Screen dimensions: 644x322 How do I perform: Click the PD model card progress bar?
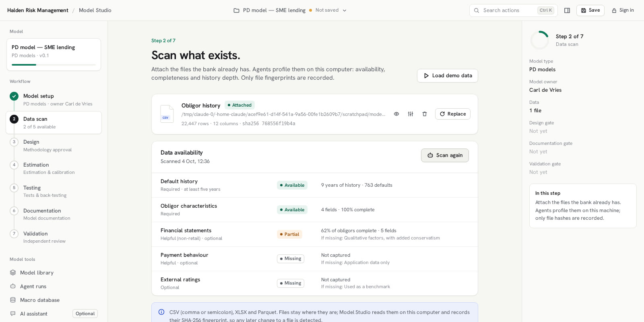(54, 65)
